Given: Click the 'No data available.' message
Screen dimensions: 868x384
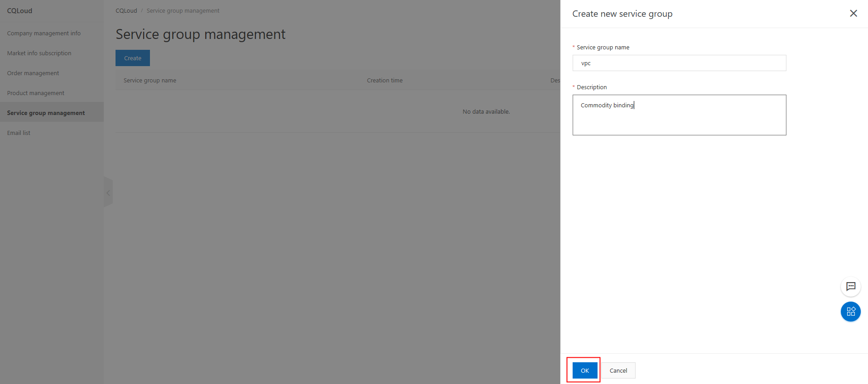Looking at the screenshot, I should [x=486, y=111].
